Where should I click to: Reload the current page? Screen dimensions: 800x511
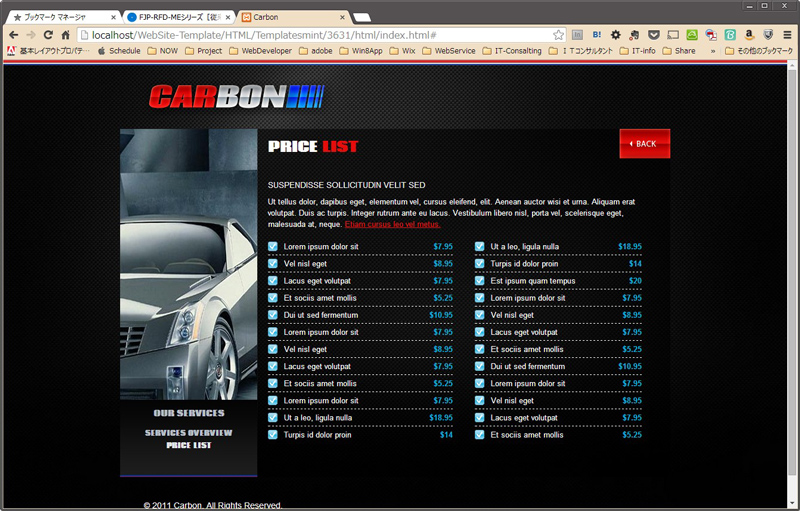pos(48,35)
